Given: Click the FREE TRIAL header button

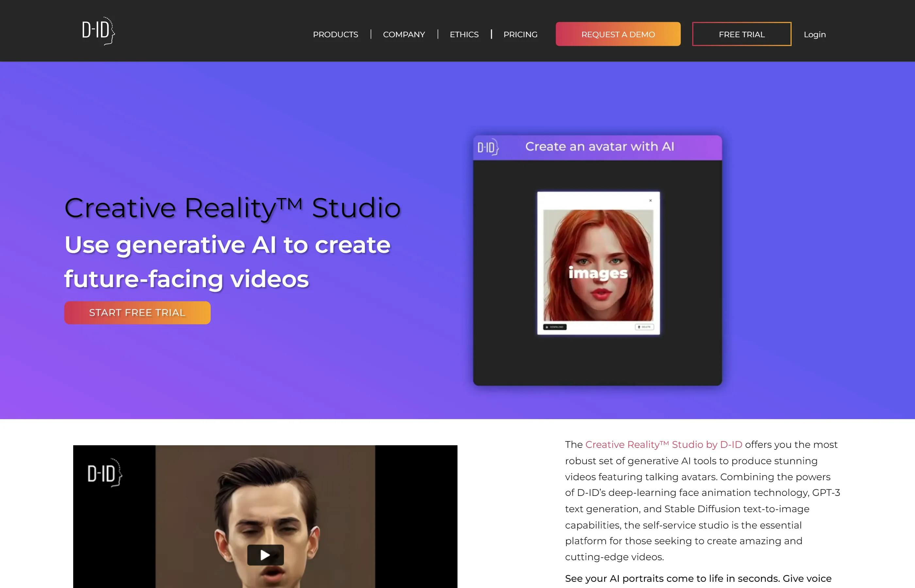Looking at the screenshot, I should pos(741,34).
